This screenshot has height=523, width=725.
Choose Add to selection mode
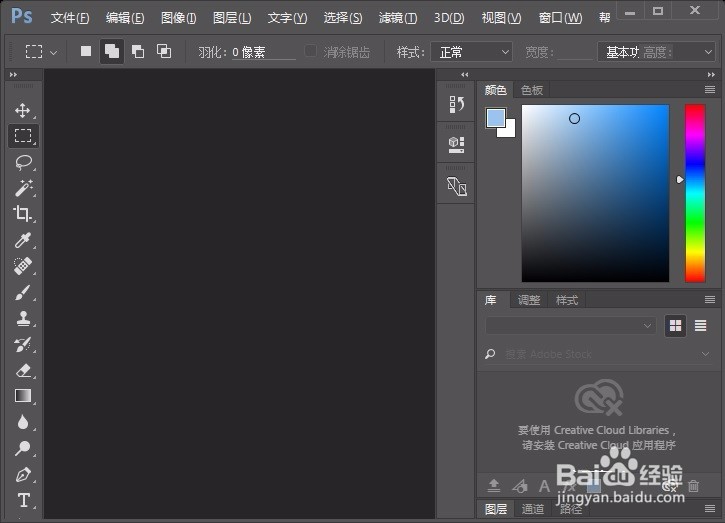[x=112, y=51]
